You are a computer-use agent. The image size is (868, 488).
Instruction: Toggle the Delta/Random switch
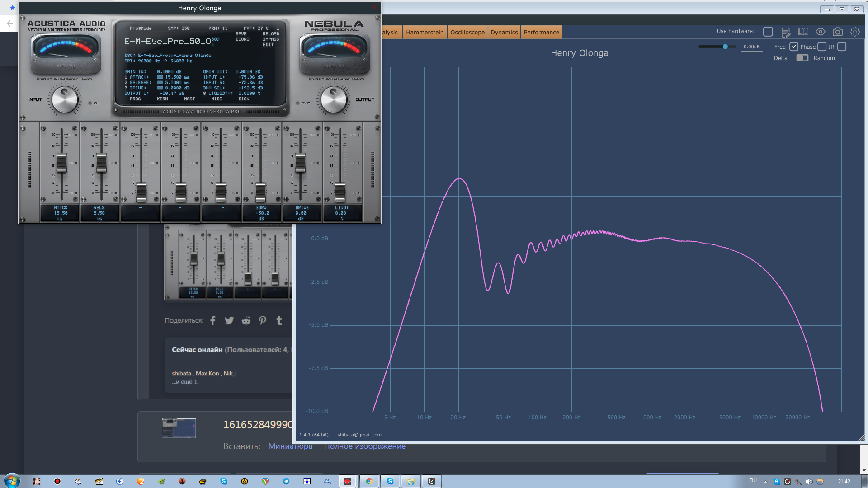pyautogui.click(x=802, y=58)
